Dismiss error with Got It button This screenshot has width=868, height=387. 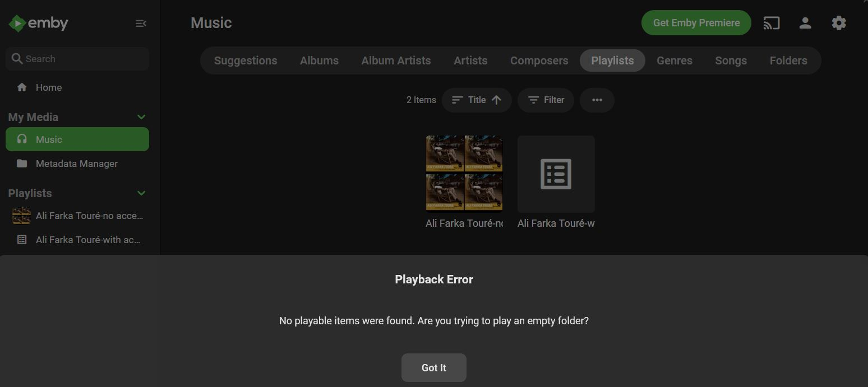tap(434, 368)
